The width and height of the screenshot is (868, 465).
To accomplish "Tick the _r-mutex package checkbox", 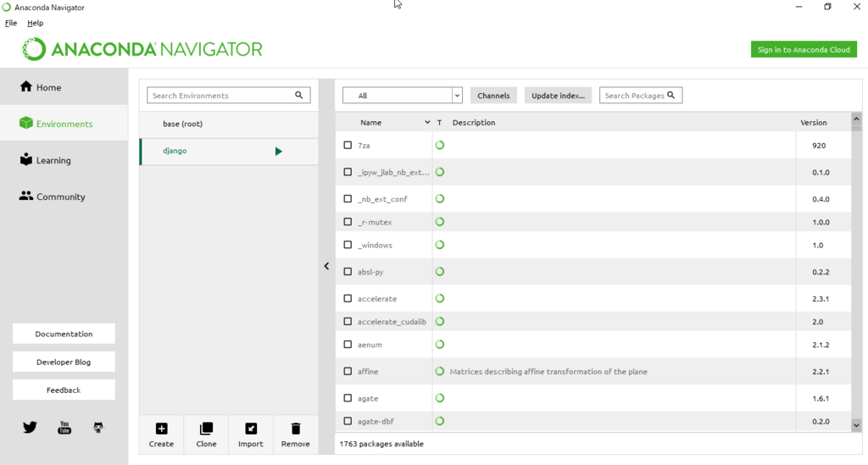I will pyautogui.click(x=348, y=222).
